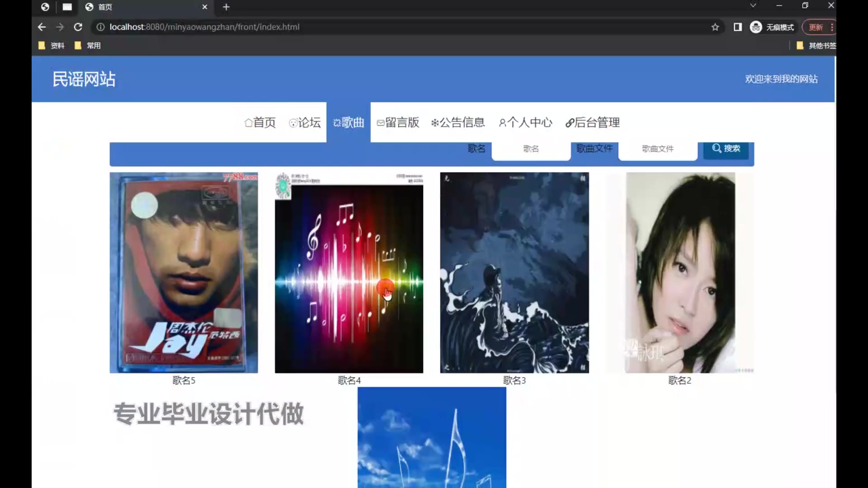The image size is (868, 488).
Task: Open the blue sky music note cover
Action: click(432, 437)
